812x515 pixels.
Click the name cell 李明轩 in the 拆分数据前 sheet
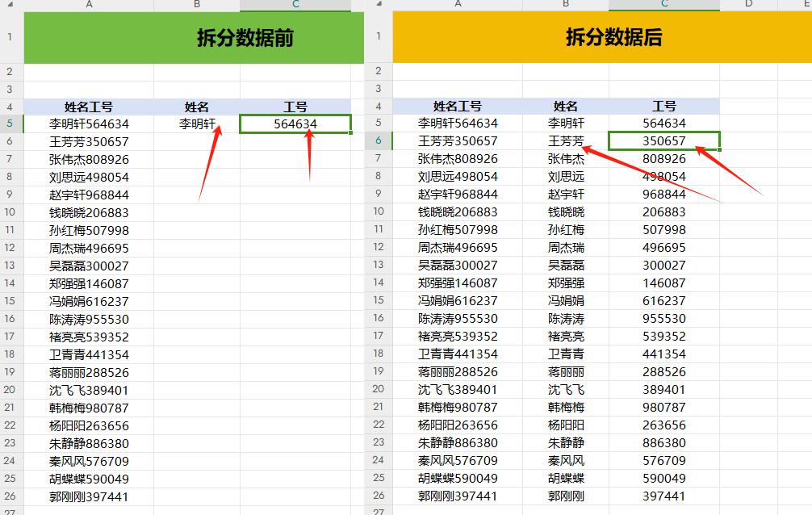[197, 124]
